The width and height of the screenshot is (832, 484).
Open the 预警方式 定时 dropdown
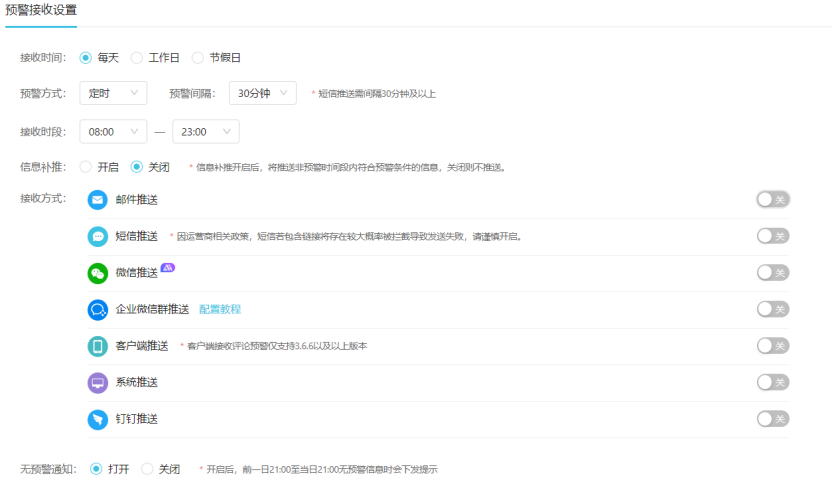(113, 93)
